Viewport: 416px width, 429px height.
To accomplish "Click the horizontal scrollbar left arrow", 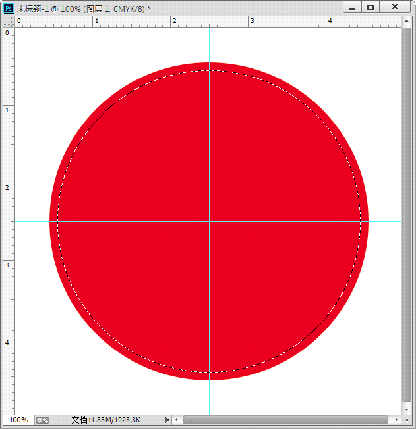I will (x=177, y=420).
